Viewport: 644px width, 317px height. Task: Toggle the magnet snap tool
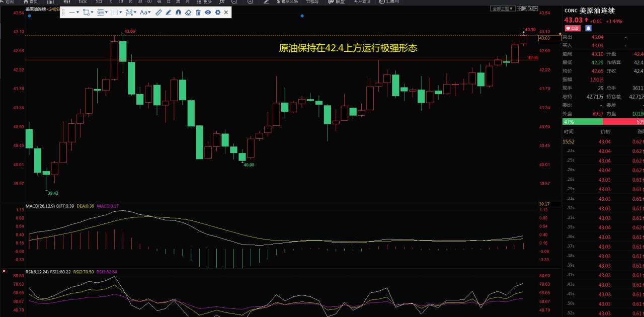178,12
